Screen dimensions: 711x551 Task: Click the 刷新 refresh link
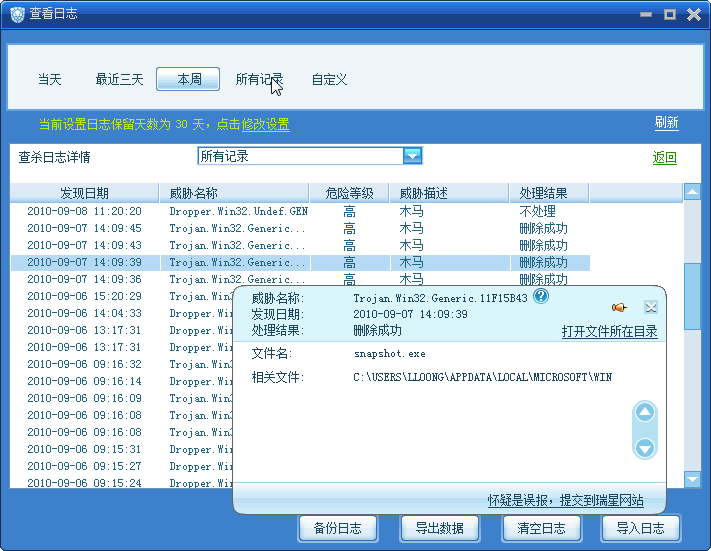tap(666, 123)
